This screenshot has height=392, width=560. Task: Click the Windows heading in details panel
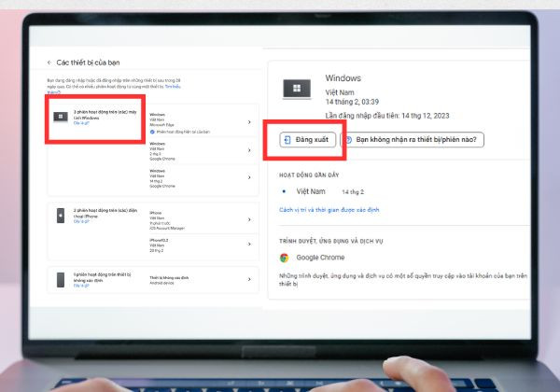click(343, 78)
